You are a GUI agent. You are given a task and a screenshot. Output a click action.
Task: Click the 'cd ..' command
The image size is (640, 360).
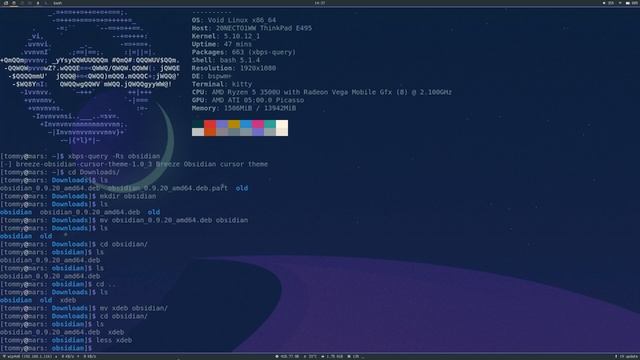(x=106, y=284)
